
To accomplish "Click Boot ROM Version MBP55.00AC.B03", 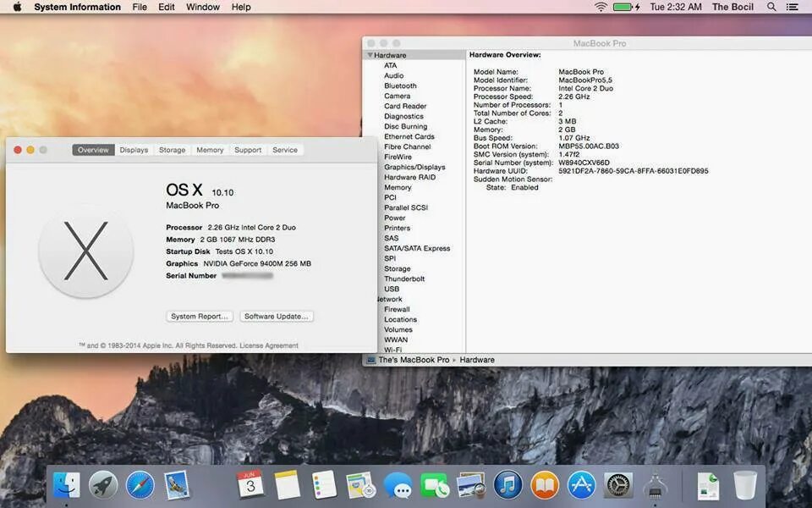I will (x=589, y=146).
